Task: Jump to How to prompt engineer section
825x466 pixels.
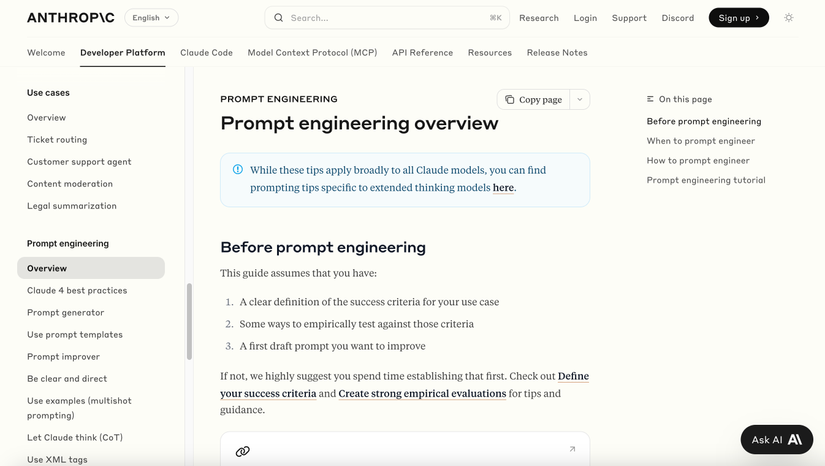Action: (x=698, y=160)
